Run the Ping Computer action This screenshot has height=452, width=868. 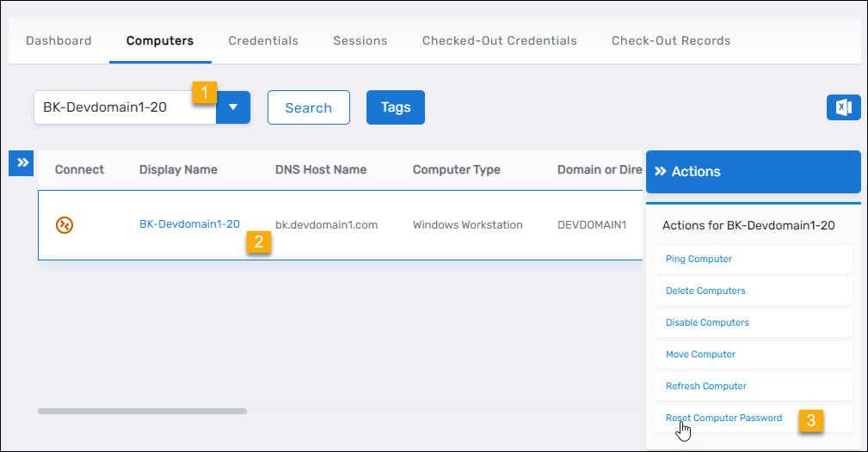click(699, 259)
